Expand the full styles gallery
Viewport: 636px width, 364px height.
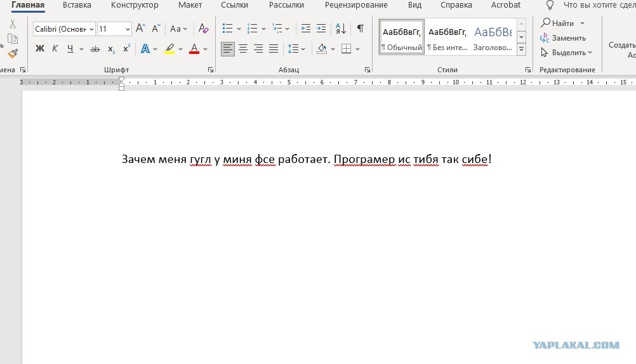(x=522, y=49)
